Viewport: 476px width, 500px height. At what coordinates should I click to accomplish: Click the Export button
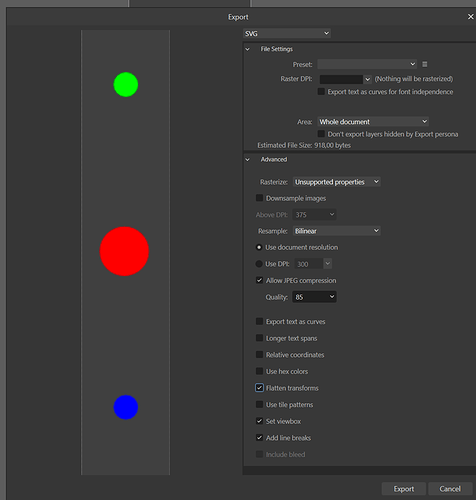point(404,489)
